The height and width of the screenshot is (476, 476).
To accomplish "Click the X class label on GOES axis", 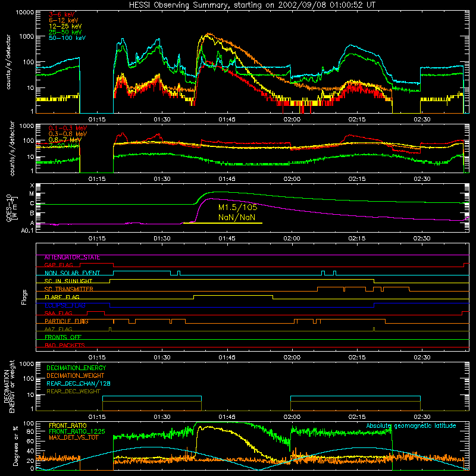I will [32, 186].
